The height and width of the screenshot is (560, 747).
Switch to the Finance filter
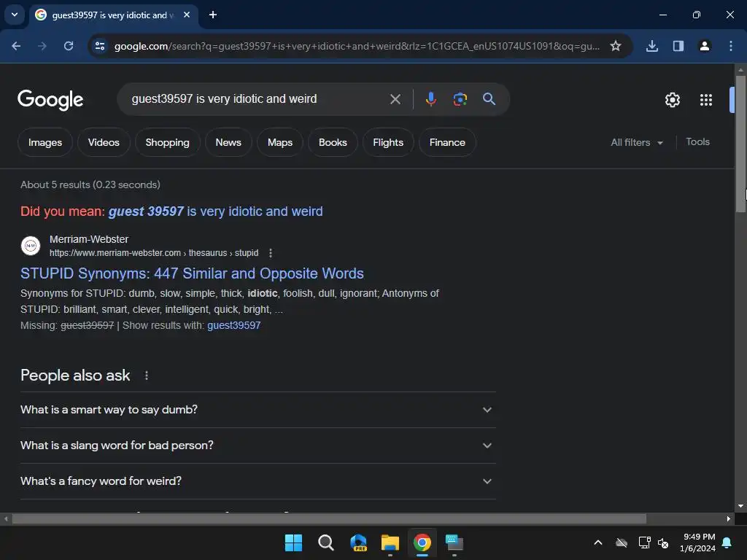(447, 142)
